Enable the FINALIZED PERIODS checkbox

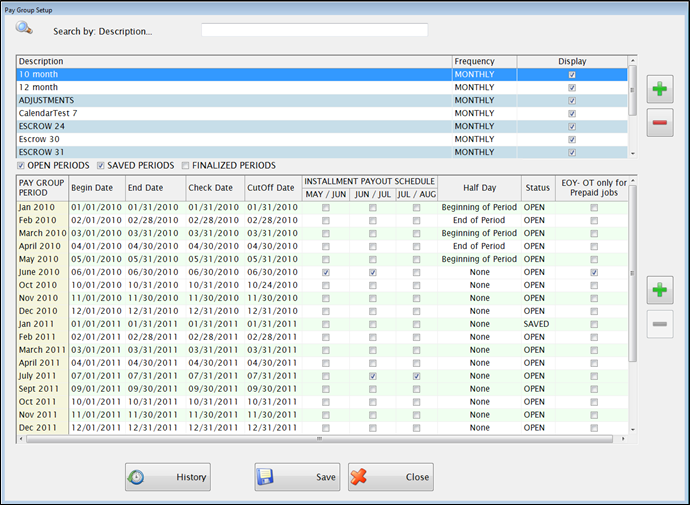pyautogui.click(x=185, y=166)
